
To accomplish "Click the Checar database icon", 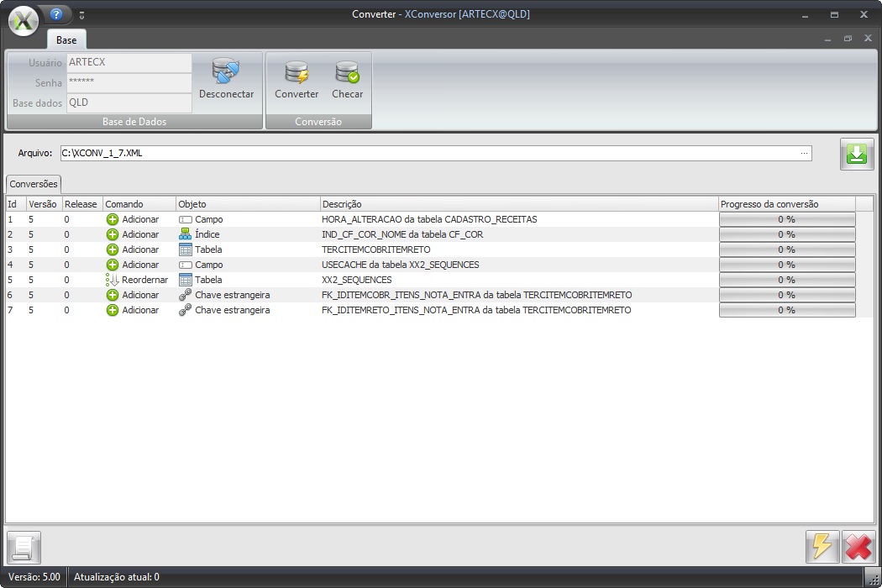I will (x=347, y=73).
